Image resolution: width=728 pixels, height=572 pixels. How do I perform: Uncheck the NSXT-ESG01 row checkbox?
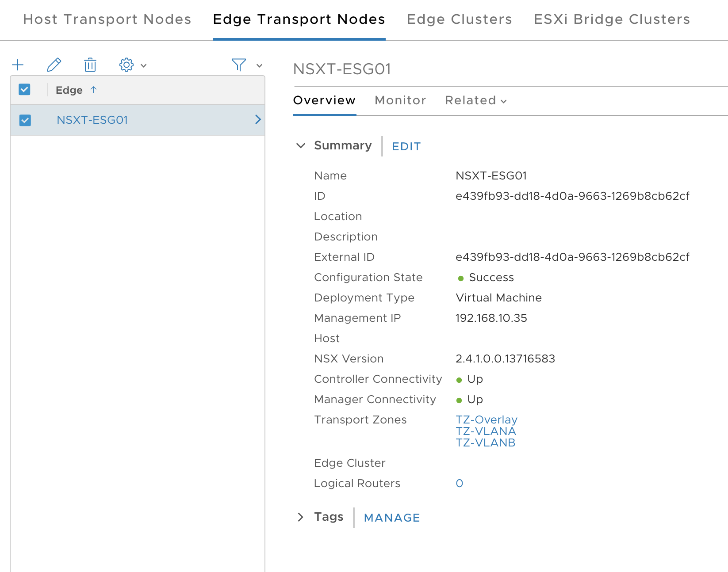click(25, 120)
